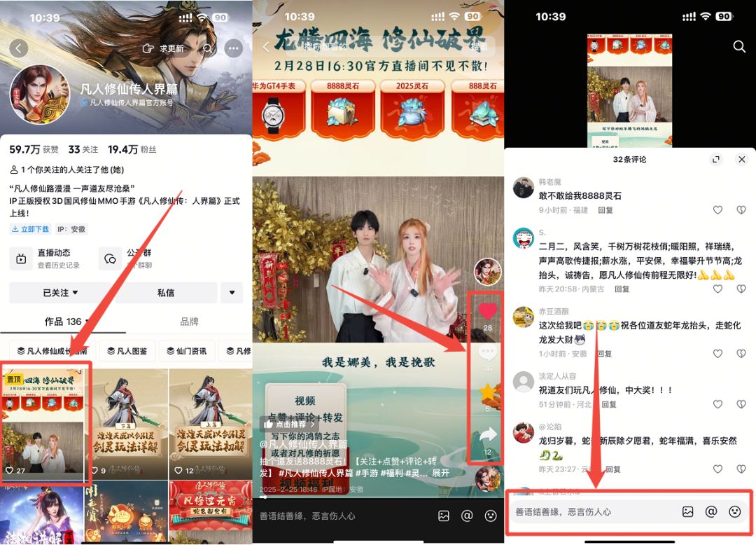This screenshot has width=756, height=545.
Task: Open the 公开群 group chat entry
Action: [126, 258]
